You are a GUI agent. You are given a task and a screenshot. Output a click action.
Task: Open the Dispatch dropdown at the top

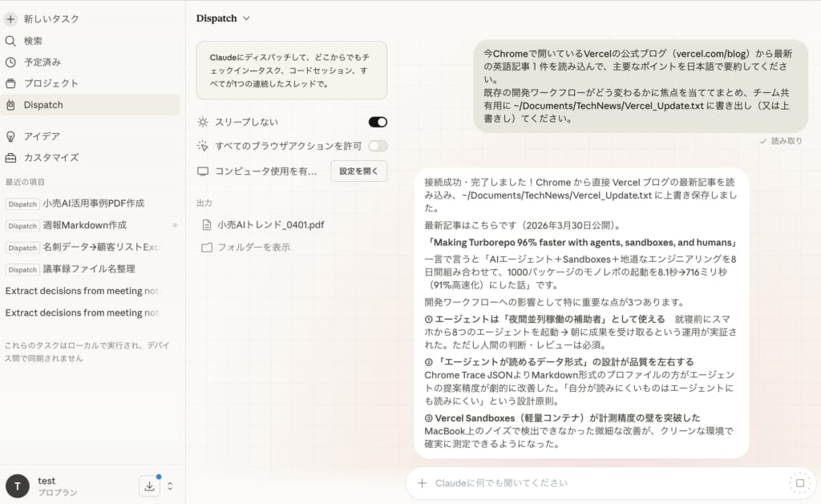point(223,17)
